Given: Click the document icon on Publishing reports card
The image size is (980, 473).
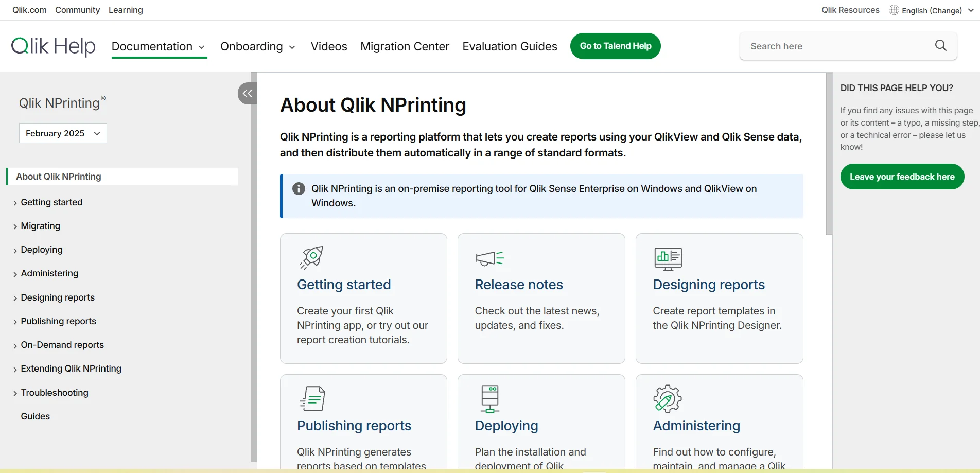Looking at the screenshot, I should (312, 398).
